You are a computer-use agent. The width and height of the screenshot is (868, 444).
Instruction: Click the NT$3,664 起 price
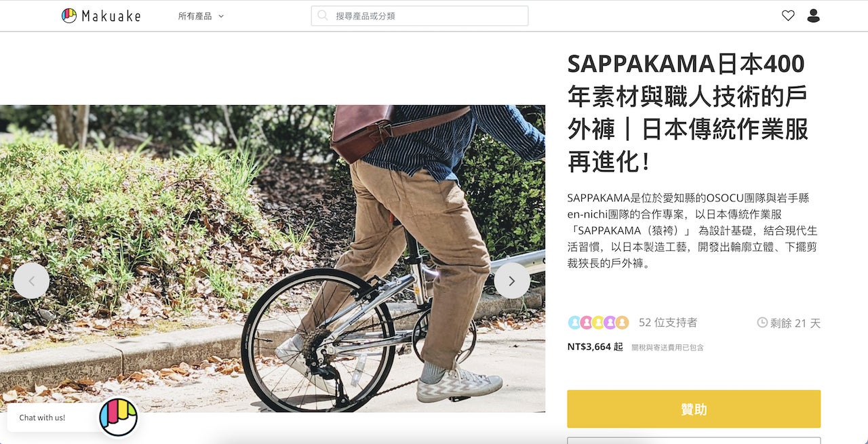pyautogui.click(x=595, y=346)
